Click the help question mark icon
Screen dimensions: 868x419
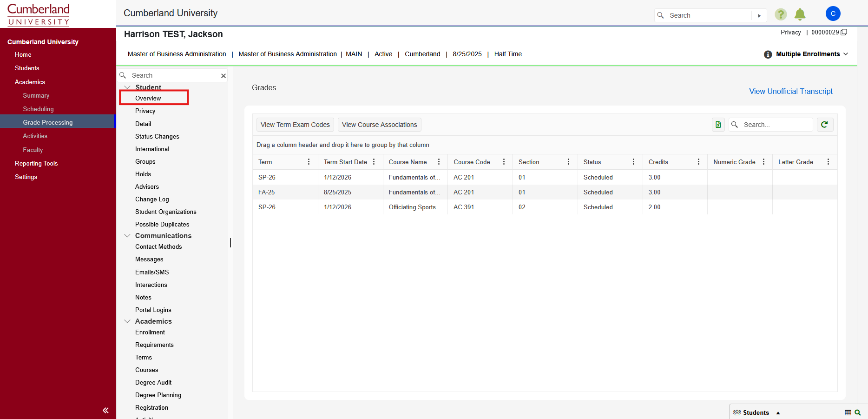point(781,14)
